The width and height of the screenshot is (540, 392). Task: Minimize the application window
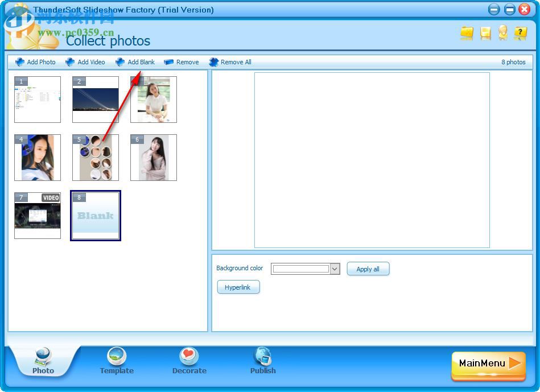point(493,10)
